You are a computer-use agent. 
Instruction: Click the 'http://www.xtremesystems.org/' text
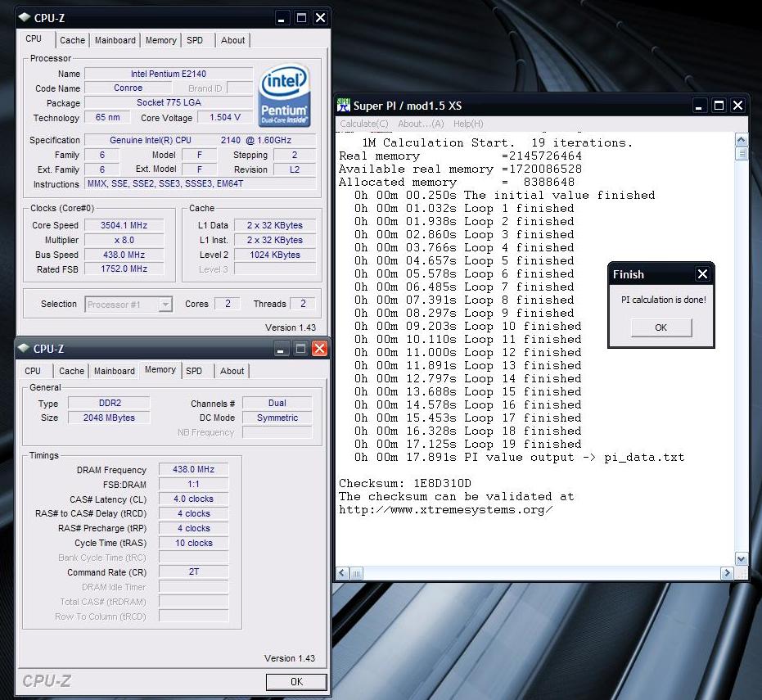coord(445,510)
